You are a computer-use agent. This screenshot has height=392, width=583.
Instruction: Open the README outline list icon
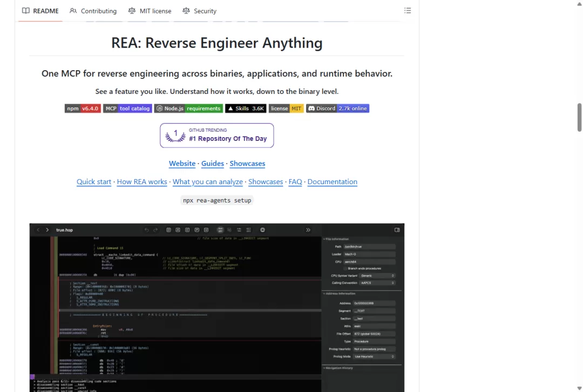point(408,11)
